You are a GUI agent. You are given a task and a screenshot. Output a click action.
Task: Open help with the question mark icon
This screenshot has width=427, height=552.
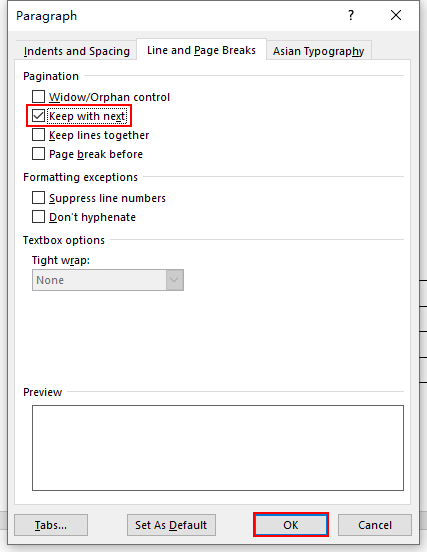[x=351, y=15]
